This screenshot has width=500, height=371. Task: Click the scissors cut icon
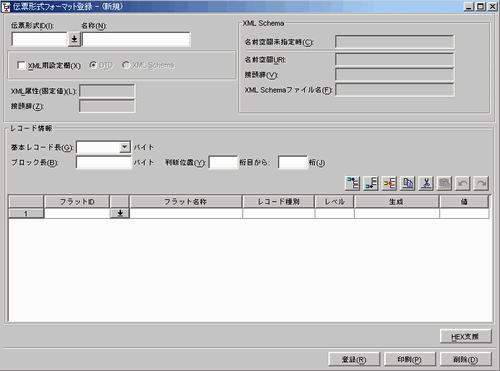pyautogui.click(x=426, y=183)
